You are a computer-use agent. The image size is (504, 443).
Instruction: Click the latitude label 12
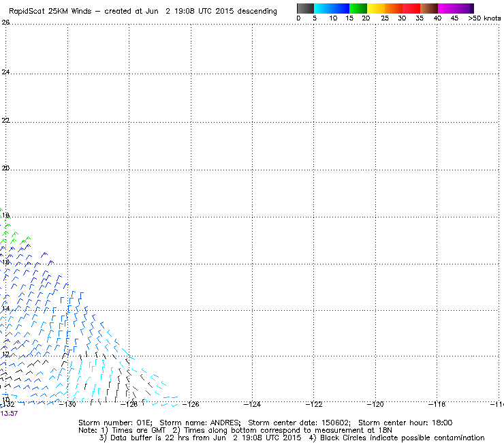(5, 354)
